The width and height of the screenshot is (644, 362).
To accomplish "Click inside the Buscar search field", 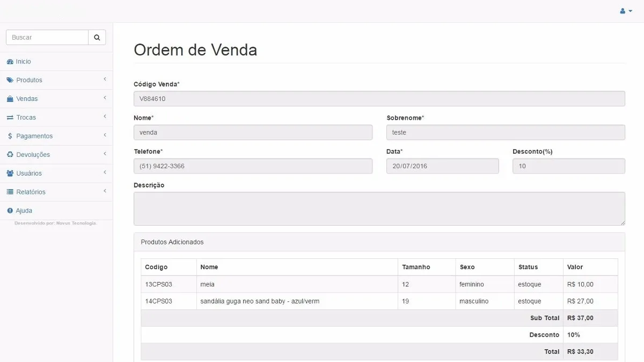I will click(47, 38).
